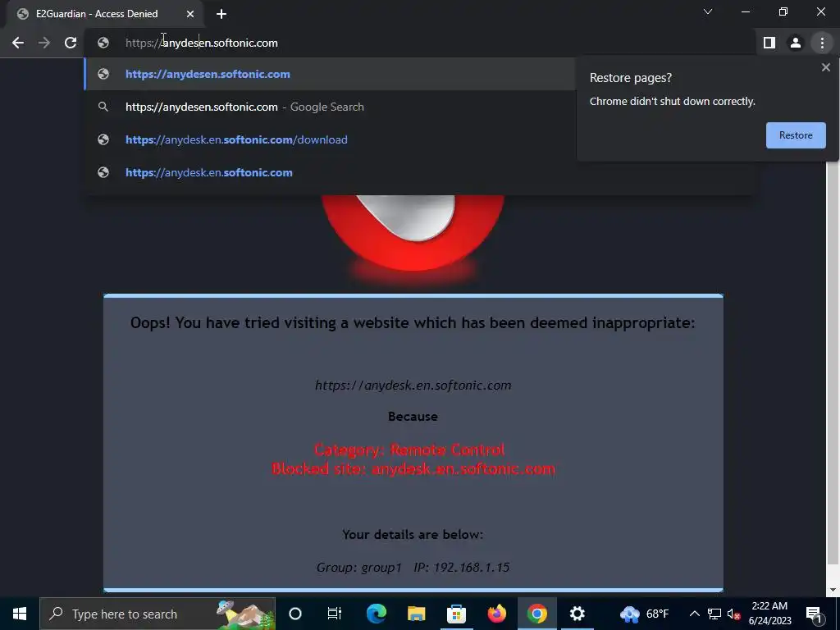The image size is (840, 630).
Task: Open the clock showing 2:22 AM
Action: [769, 614]
